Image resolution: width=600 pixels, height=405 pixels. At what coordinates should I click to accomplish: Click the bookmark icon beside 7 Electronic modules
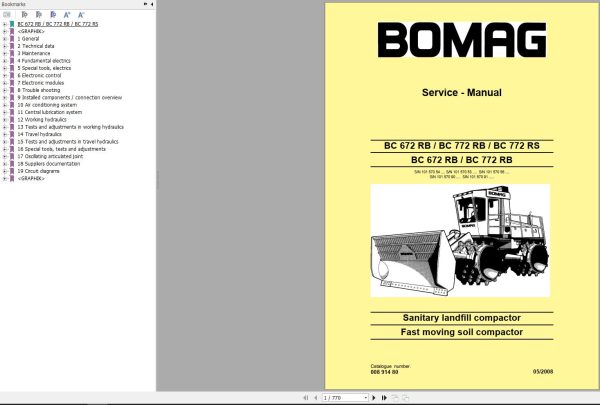click(12, 83)
